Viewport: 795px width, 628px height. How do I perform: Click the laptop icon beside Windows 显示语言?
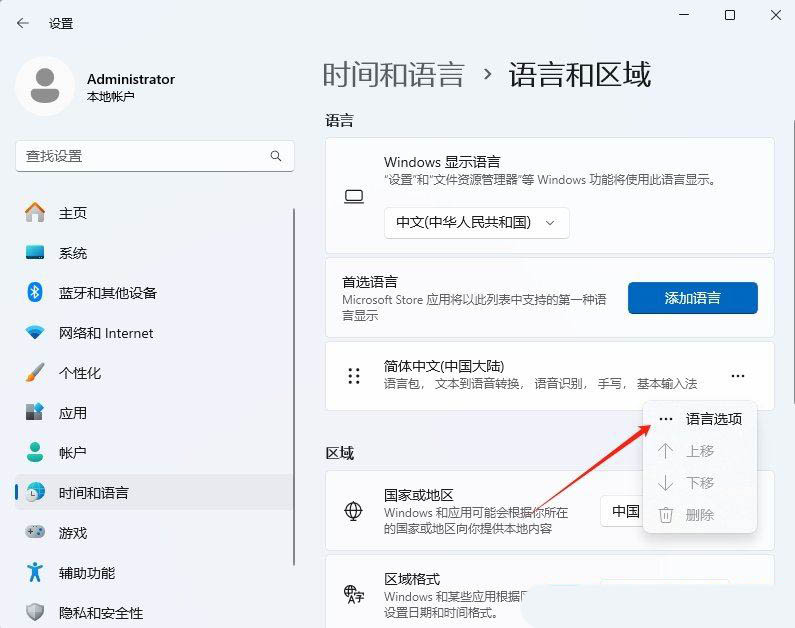click(x=354, y=197)
